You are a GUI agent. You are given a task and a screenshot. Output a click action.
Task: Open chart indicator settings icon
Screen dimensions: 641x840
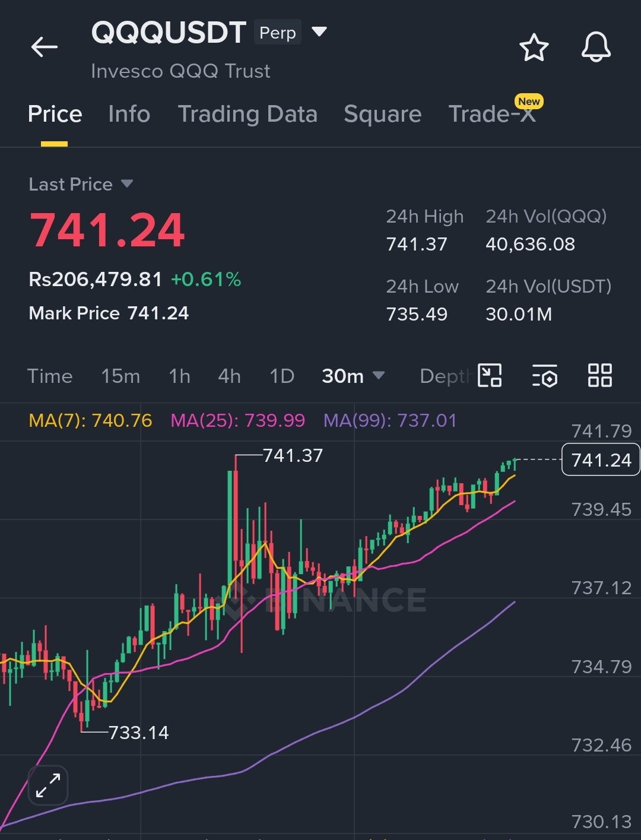545,376
